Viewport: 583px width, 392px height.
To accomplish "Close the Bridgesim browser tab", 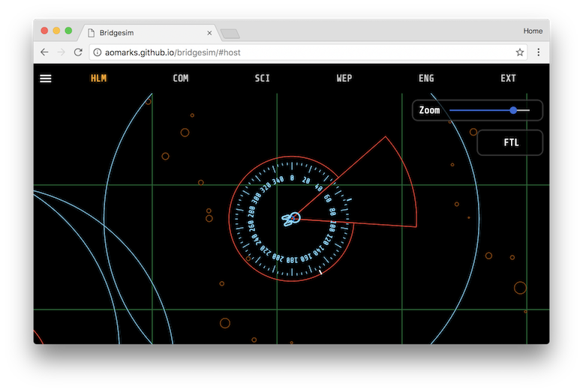I will tap(209, 33).
